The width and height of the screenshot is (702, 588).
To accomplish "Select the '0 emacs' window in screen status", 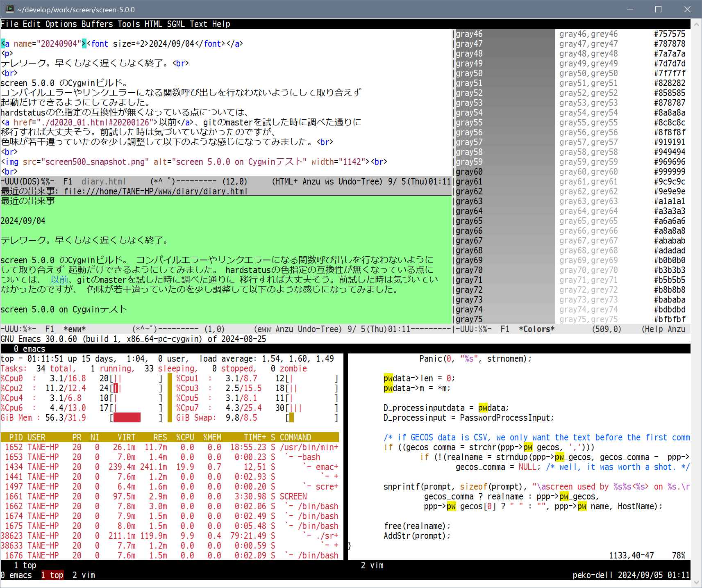I will (16, 575).
